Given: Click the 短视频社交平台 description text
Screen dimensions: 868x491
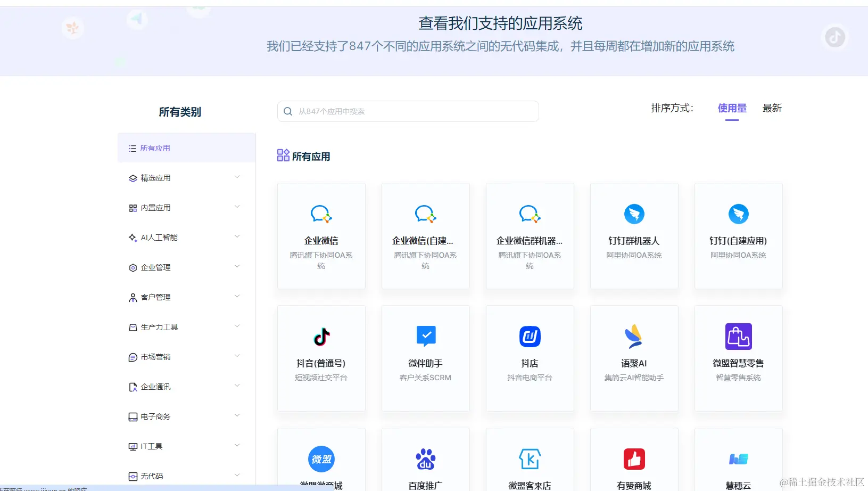Looking at the screenshot, I should 321,378.
